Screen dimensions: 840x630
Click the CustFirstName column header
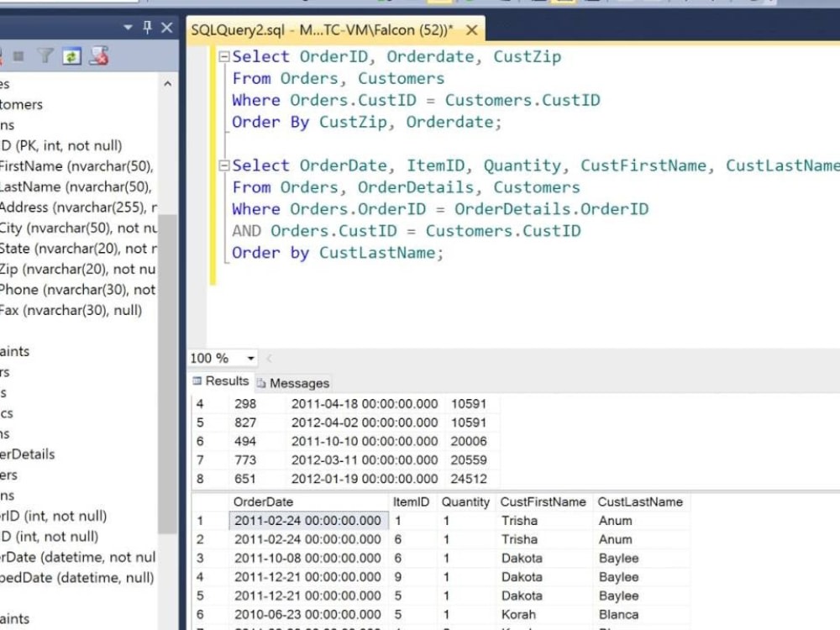coord(543,502)
